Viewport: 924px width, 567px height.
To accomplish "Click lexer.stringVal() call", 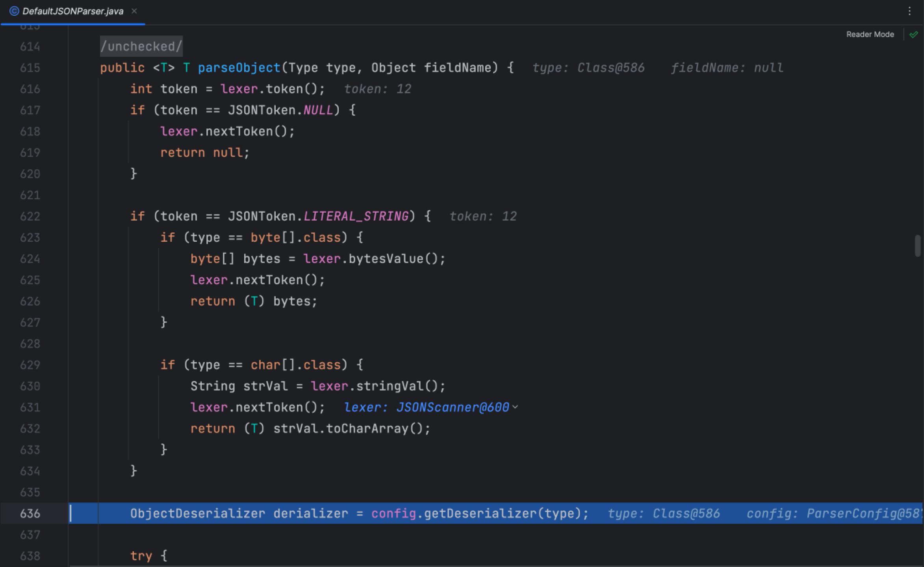I will click(x=378, y=386).
